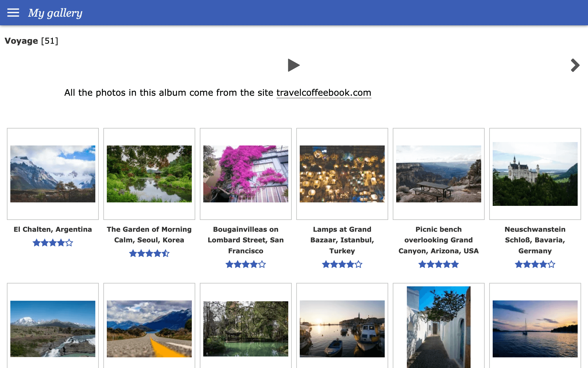This screenshot has height=368, width=588.
Task: Open the El Chalten, Argentina photo
Action: 53,174
